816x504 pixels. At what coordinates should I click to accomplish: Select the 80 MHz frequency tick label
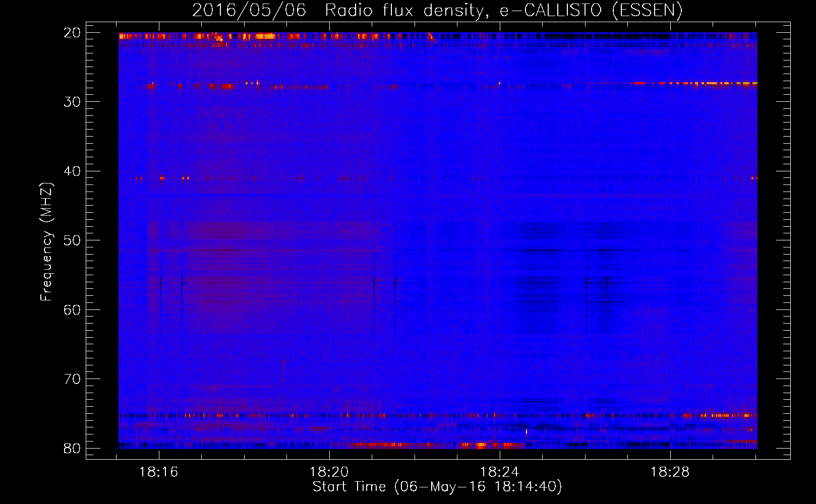tap(73, 448)
